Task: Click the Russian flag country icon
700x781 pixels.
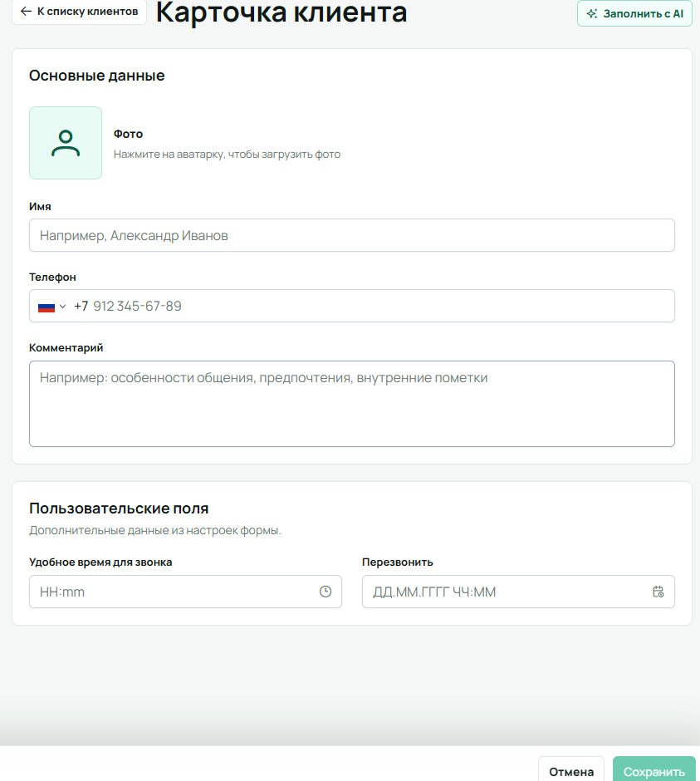Action: [47, 307]
